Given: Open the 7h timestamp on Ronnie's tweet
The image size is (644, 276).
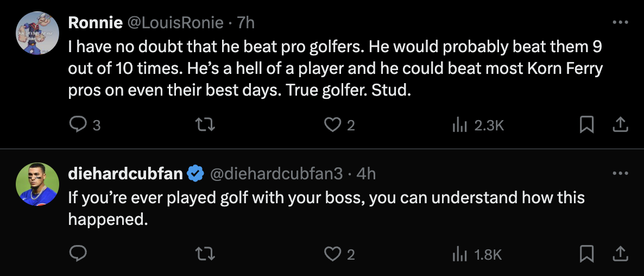Looking at the screenshot, I should (245, 22).
